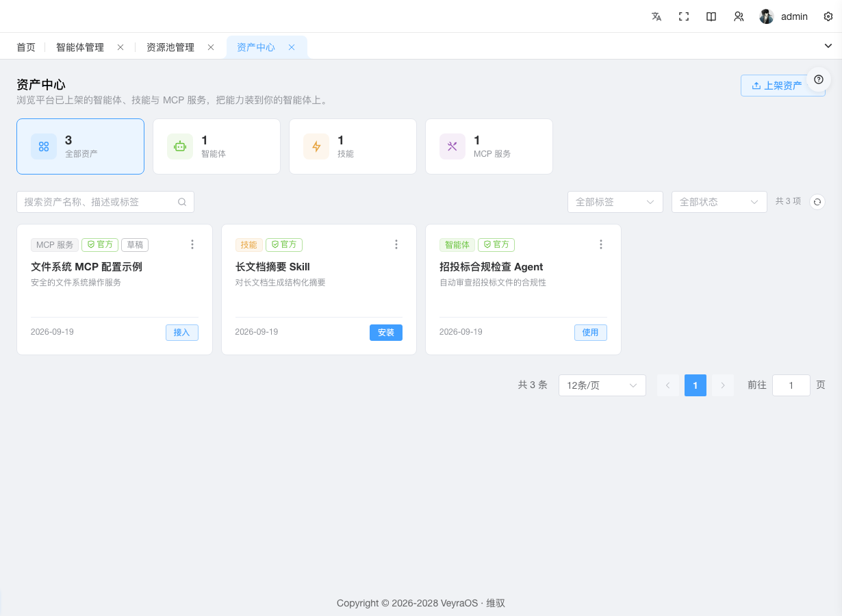Click the 文件系统 MCP 配置示例 title
842x616 pixels.
click(86, 267)
